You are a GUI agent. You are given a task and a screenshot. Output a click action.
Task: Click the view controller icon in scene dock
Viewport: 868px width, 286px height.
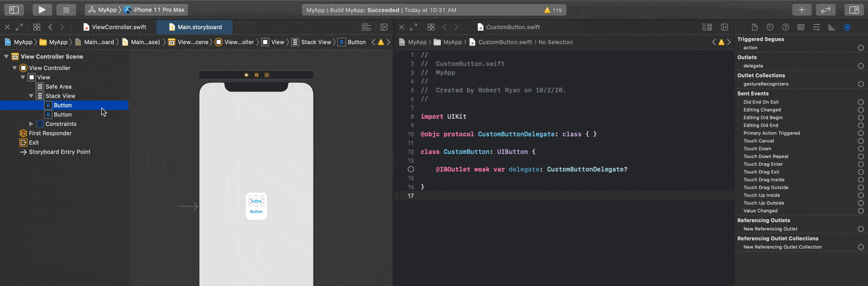[x=246, y=75]
